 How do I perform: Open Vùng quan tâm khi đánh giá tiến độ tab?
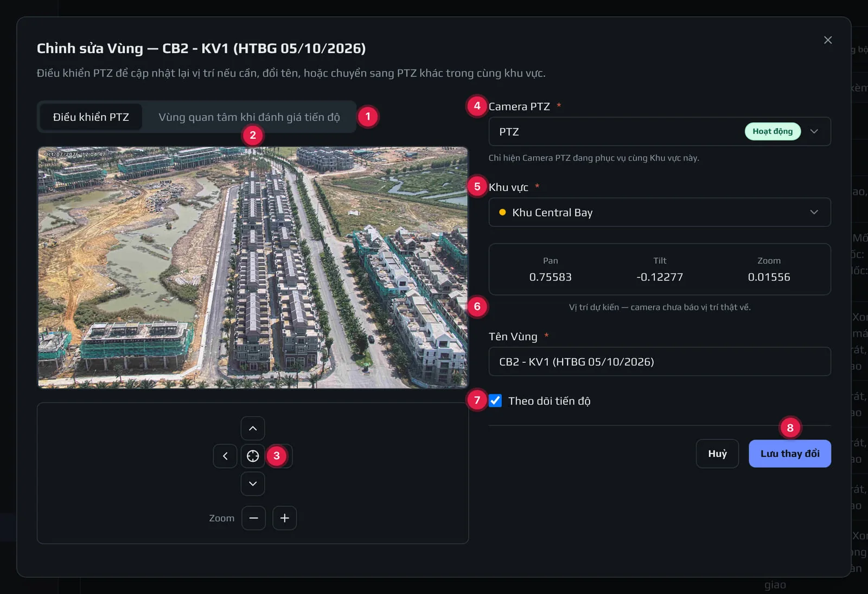point(249,117)
